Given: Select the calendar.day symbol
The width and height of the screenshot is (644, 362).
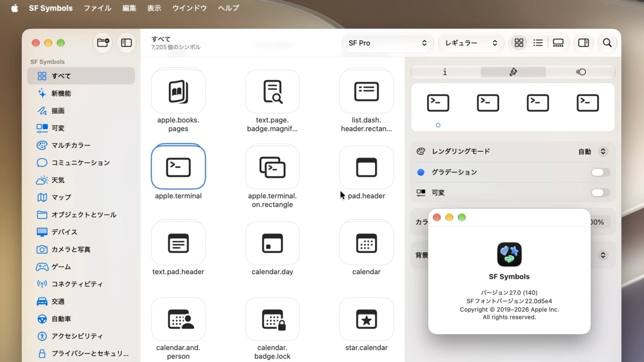Looking at the screenshot, I should click(x=272, y=243).
